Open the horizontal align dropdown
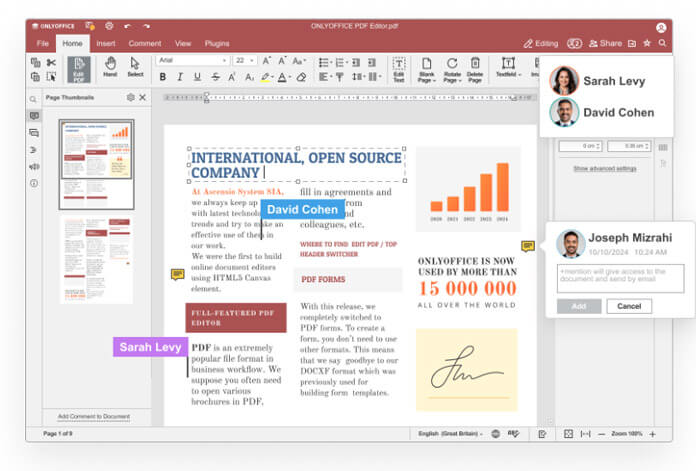Screen dimensions: 696x471 [x=325, y=77]
